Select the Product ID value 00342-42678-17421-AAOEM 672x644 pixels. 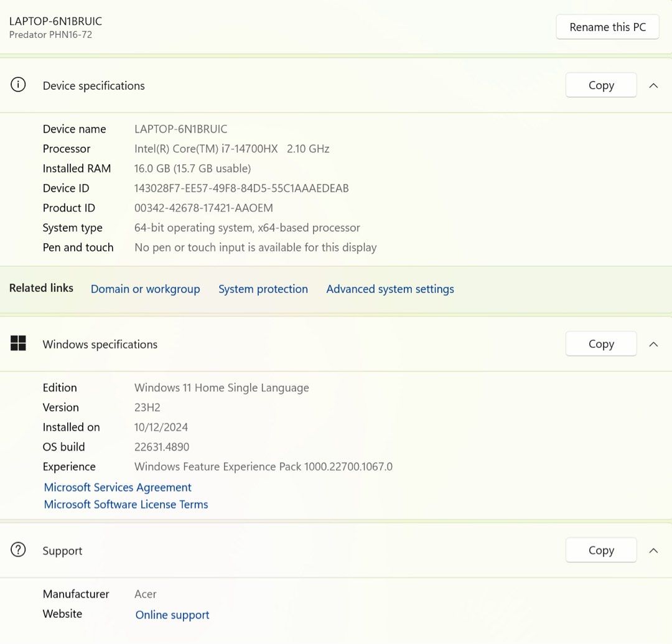pos(203,208)
